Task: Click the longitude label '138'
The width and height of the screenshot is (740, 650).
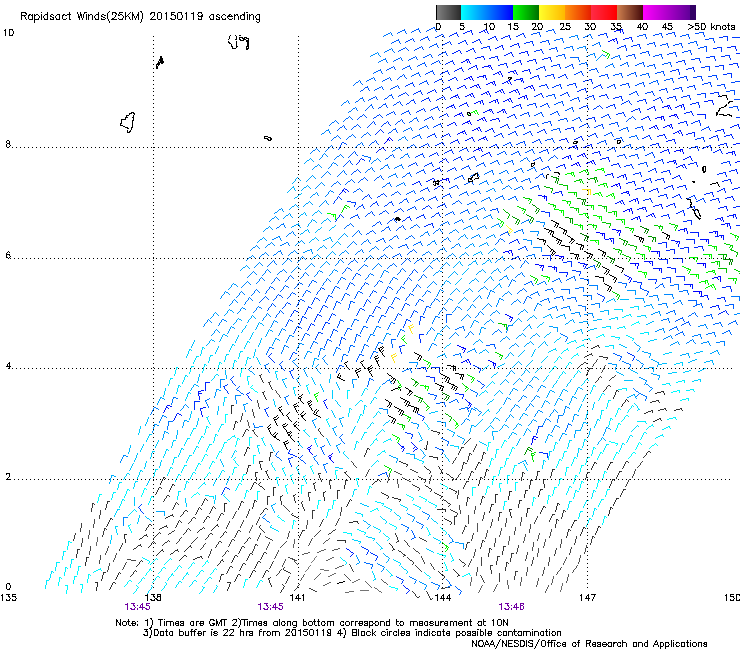Action: pyautogui.click(x=153, y=598)
